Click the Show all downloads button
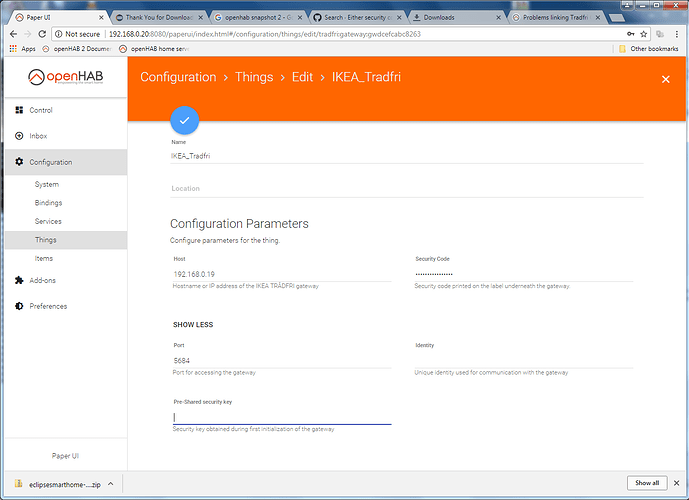The width and height of the screenshot is (689, 500). tap(647, 483)
